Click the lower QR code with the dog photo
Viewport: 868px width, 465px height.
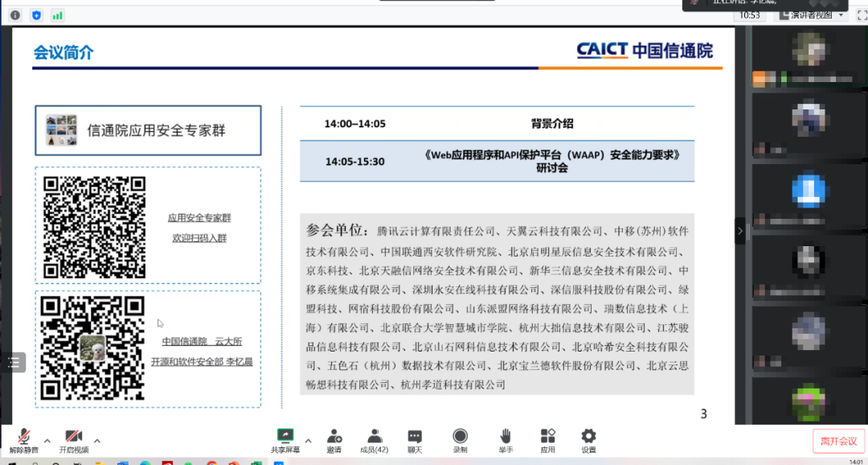[92, 348]
